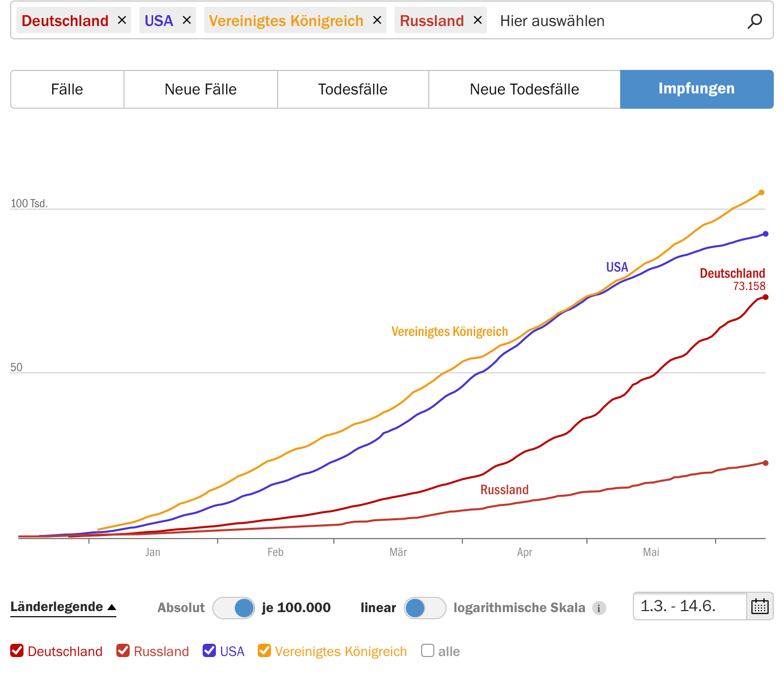Enable the 'alle' countries checkbox
The height and width of the screenshot is (679, 784).
(428, 651)
